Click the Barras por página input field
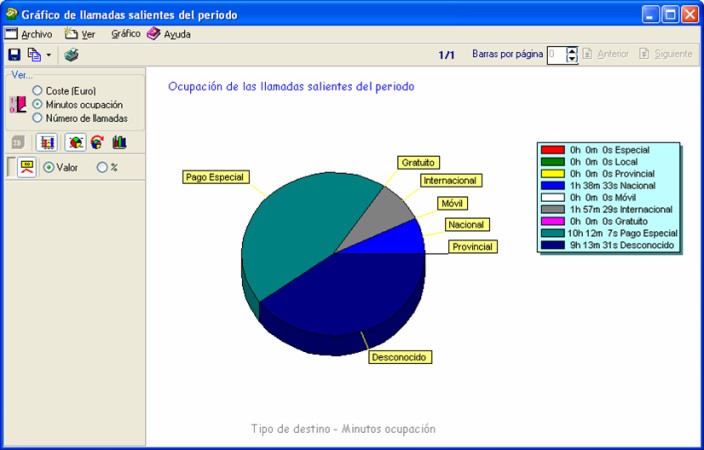Viewport: 704px width, 450px height. pyautogui.click(x=556, y=55)
